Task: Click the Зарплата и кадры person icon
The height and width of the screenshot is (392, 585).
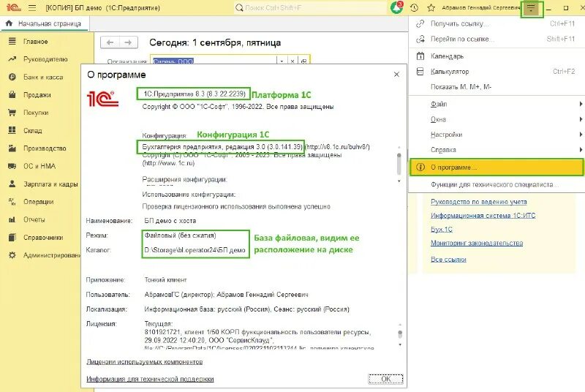Action: click(x=12, y=184)
